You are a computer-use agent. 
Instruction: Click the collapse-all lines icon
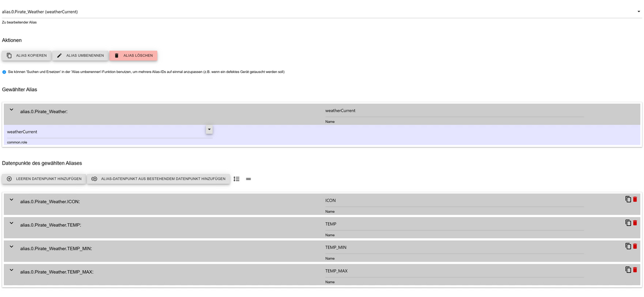248,179
